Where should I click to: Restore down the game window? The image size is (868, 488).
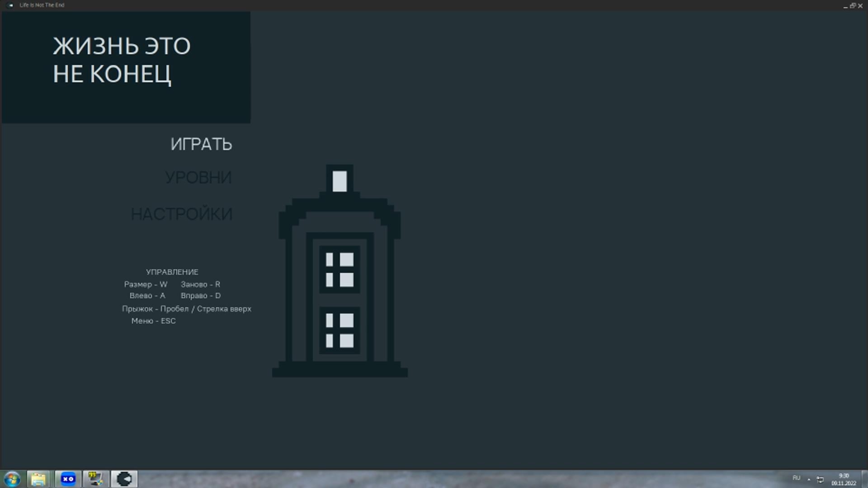tap(853, 6)
